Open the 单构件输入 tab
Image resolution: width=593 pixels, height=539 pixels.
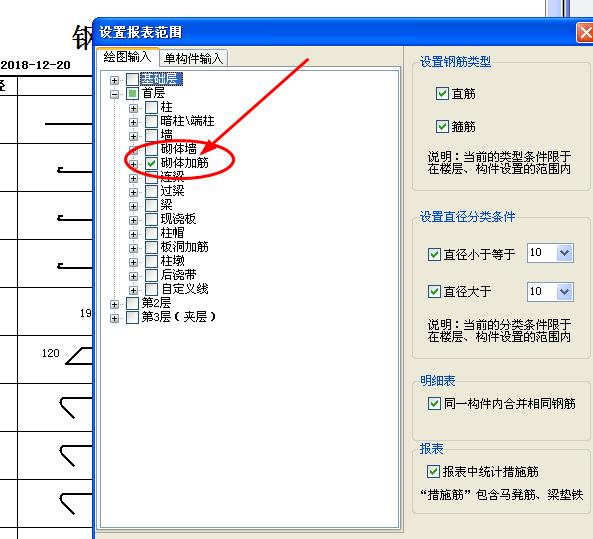193,59
